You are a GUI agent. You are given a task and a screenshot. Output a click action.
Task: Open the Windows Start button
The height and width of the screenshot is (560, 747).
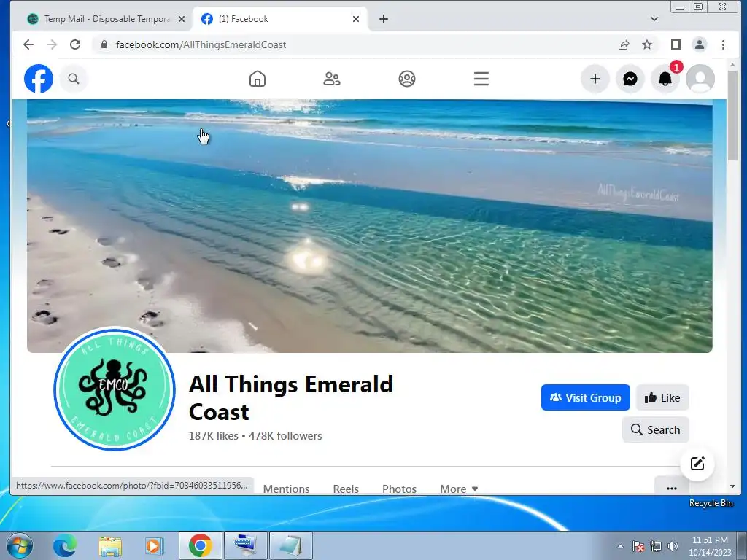pos(20,545)
